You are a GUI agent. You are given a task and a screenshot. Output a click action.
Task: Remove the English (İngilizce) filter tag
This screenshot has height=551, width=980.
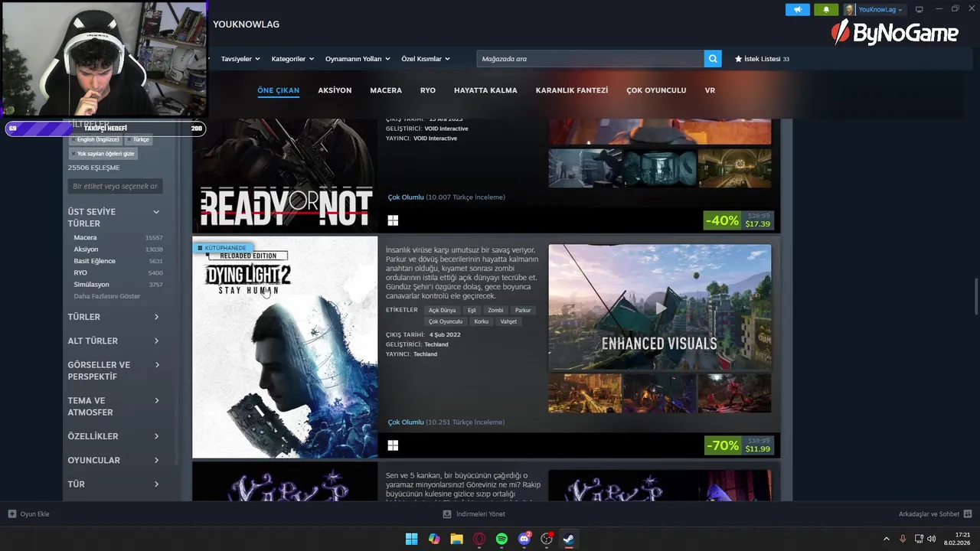(73, 140)
